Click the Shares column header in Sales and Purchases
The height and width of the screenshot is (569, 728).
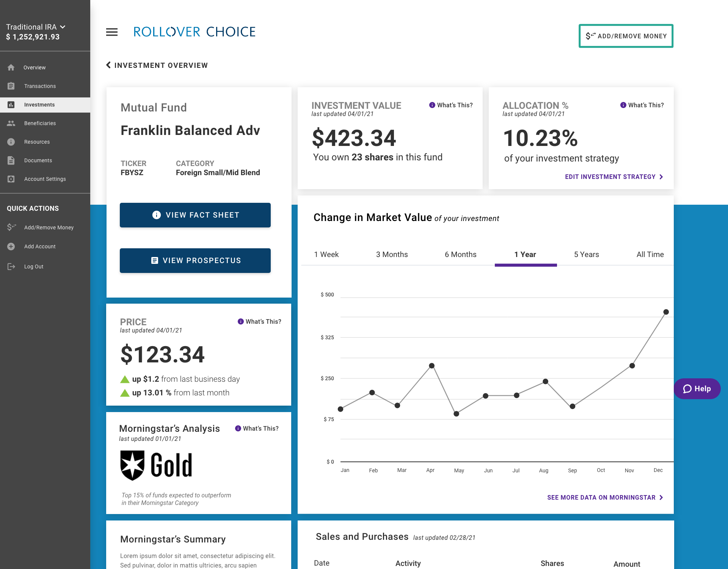pyautogui.click(x=552, y=563)
